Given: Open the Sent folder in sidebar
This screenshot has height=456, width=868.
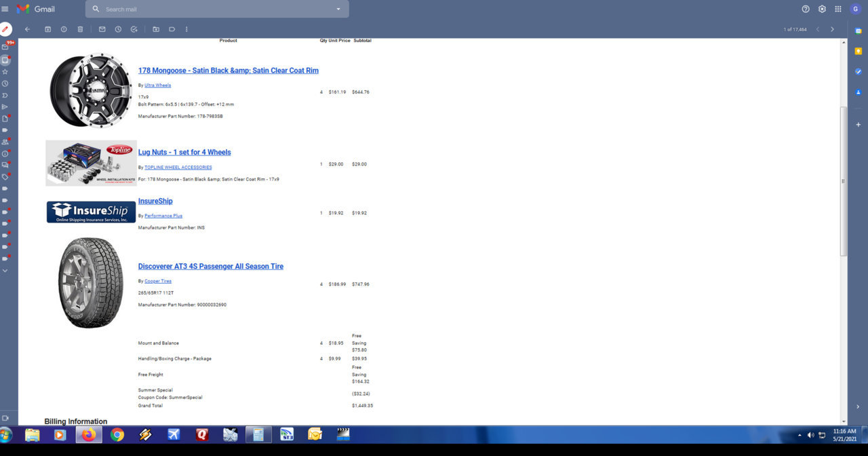Looking at the screenshot, I should pyautogui.click(x=5, y=107).
